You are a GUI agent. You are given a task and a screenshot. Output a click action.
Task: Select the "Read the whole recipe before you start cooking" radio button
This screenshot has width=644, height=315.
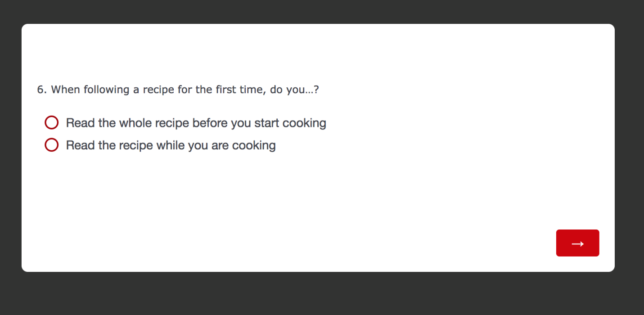point(52,122)
